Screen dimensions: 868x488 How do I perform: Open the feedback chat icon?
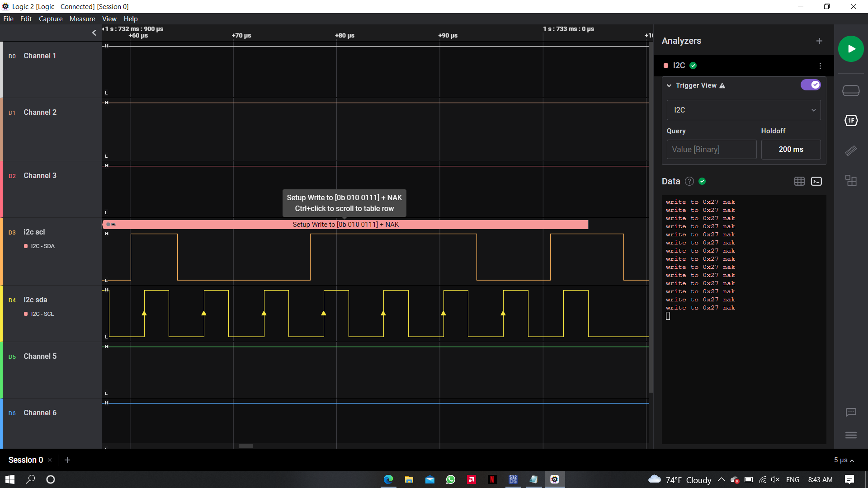tap(850, 412)
